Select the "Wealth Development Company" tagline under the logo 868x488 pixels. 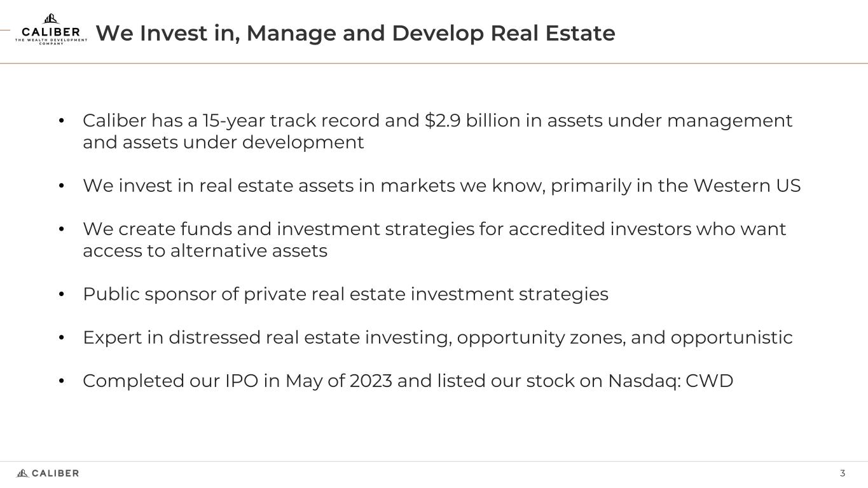pos(51,41)
